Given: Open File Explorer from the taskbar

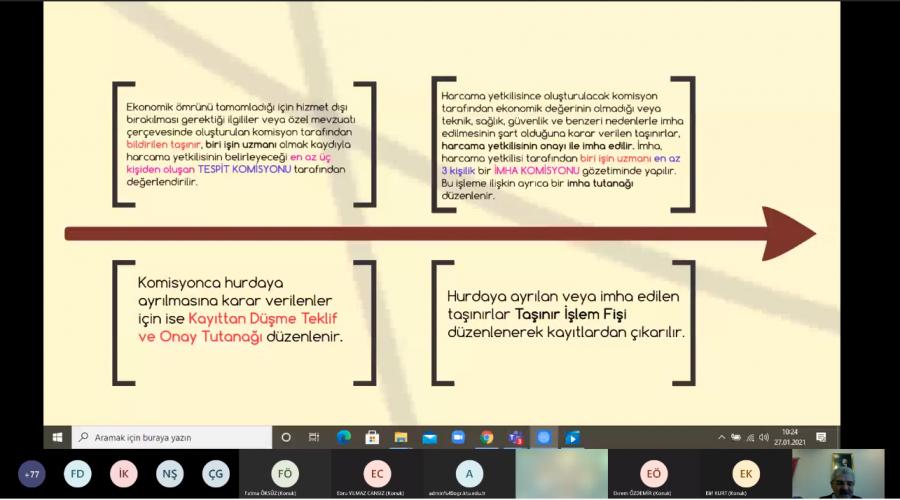Looking at the screenshot, I should click(401, 437).
